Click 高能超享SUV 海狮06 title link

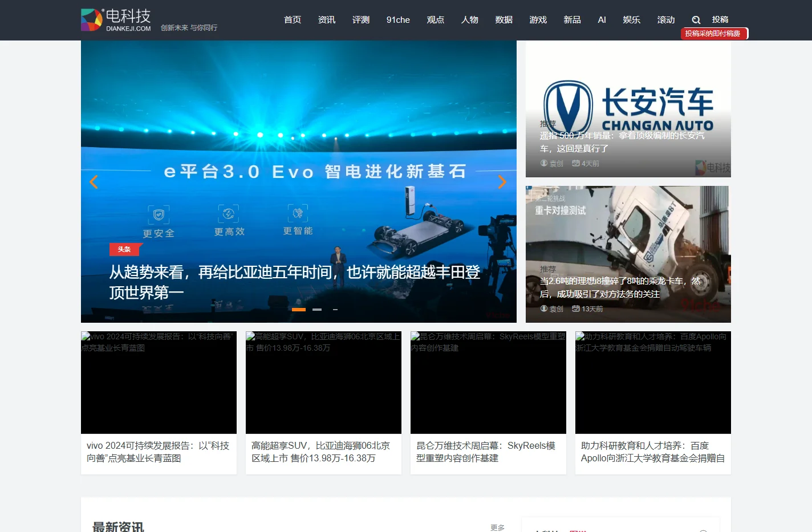(x=321, y=452)
